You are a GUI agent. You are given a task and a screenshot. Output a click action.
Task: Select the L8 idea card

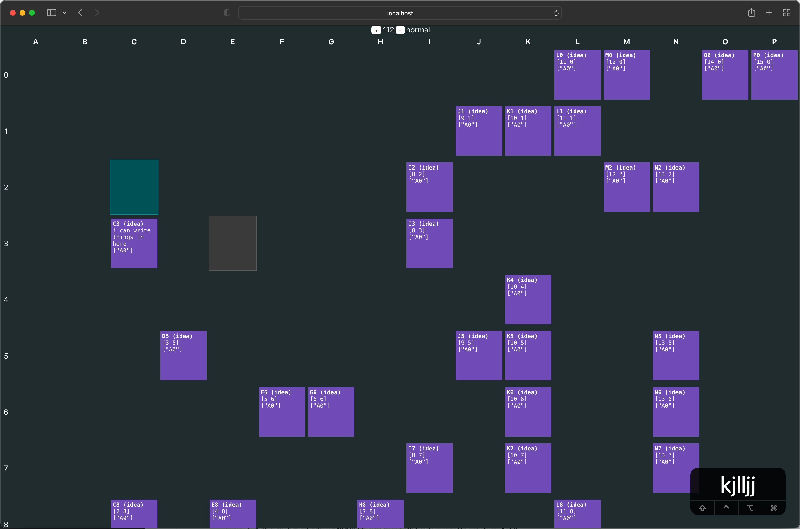pos(577,514)
